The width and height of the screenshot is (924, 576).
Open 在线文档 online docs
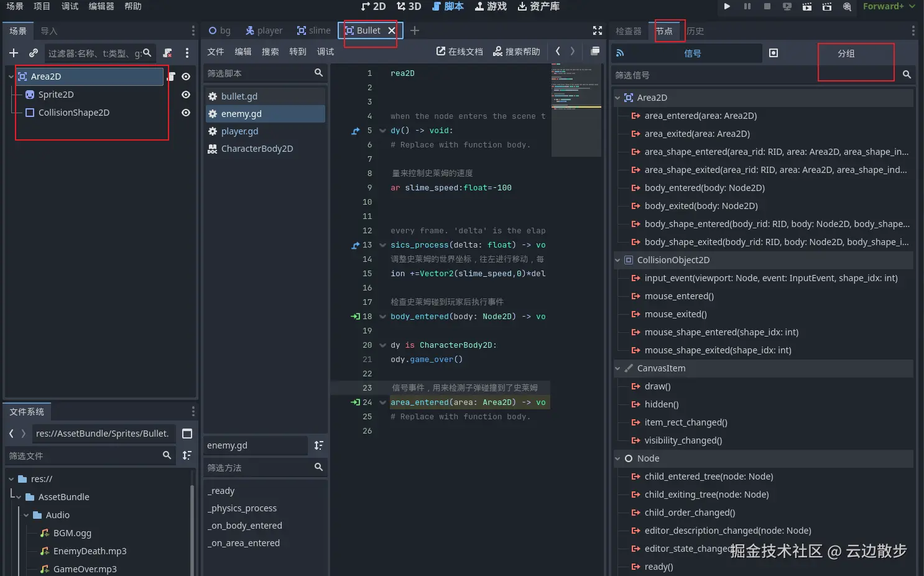[x=460, y=52]
